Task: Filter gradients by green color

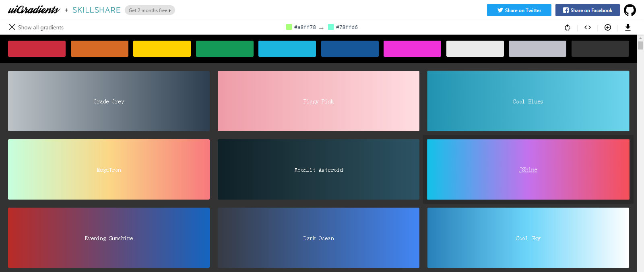Action: point(225,49)
